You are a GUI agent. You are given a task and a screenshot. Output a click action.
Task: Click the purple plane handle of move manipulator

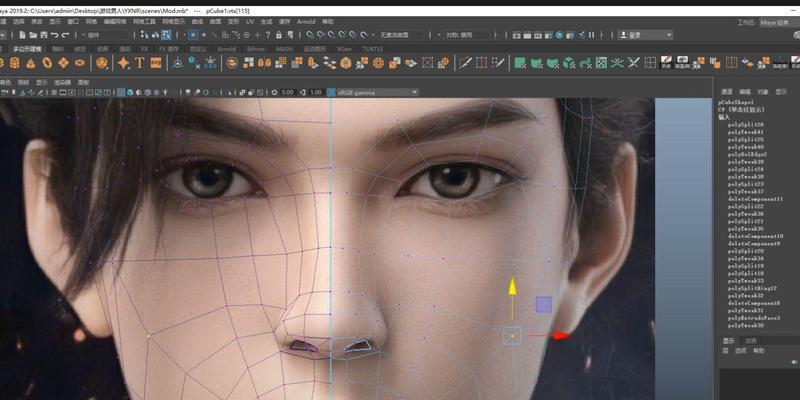pos(544,305)
